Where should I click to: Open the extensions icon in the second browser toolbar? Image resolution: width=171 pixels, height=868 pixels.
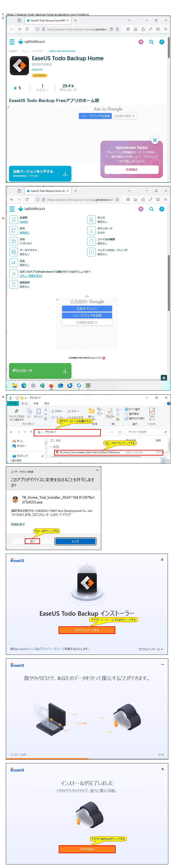143,199
